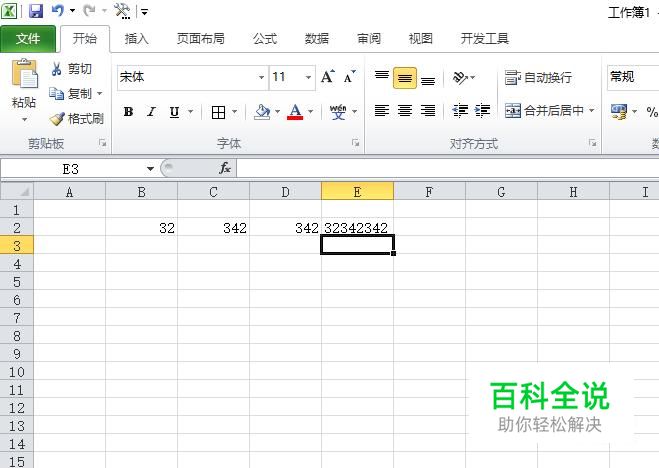Click the Cut scissors button

tap(71, 69)
